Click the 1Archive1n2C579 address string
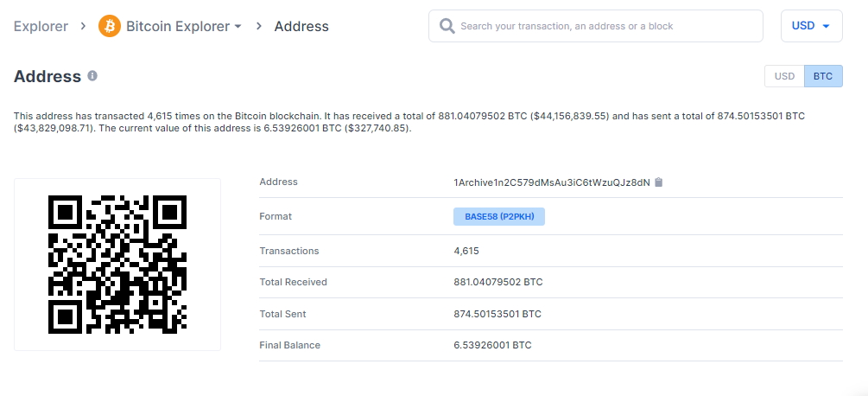This screenshot has width=868, height=396. point(551,182)
